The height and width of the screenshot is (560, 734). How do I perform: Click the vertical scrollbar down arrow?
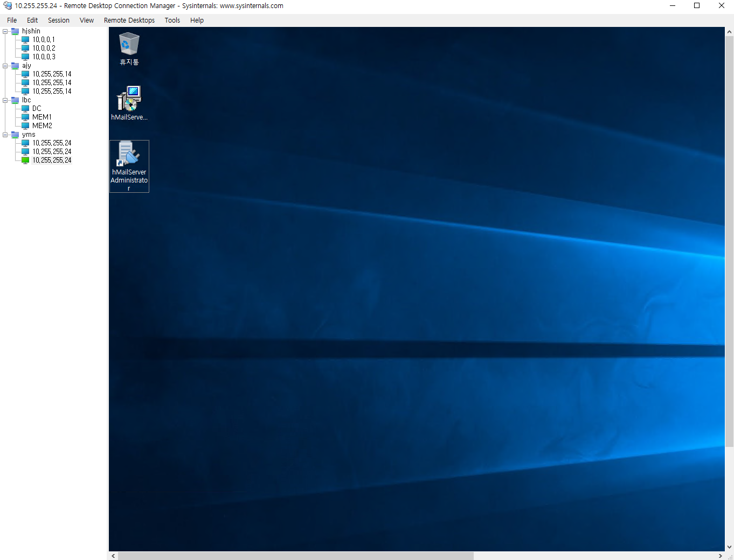(x=729, y=547)
